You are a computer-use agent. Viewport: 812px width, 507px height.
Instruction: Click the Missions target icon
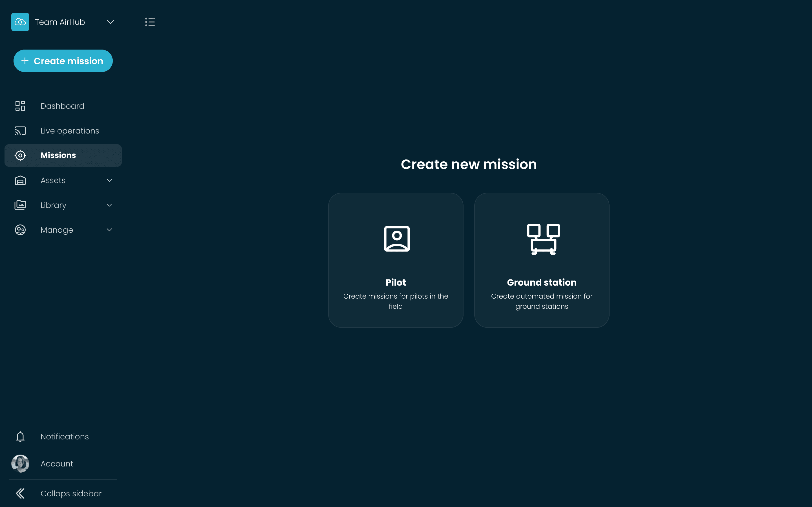coord(20,155)
